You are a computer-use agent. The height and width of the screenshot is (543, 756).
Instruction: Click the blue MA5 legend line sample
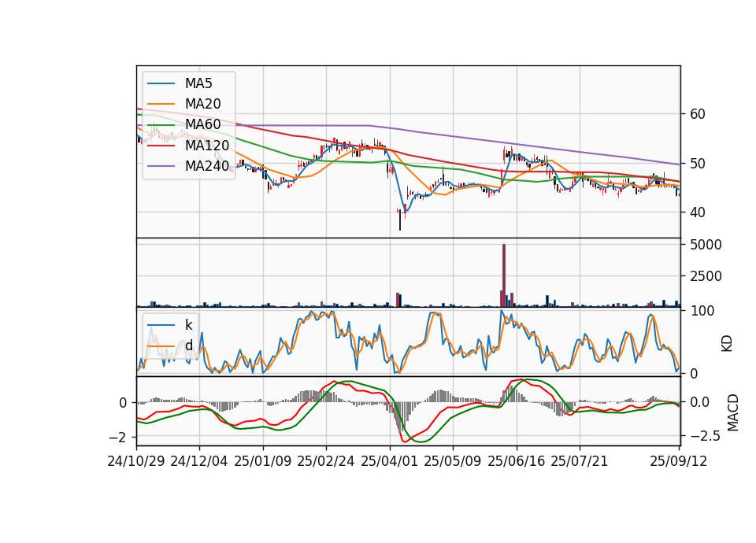[161, 83]
